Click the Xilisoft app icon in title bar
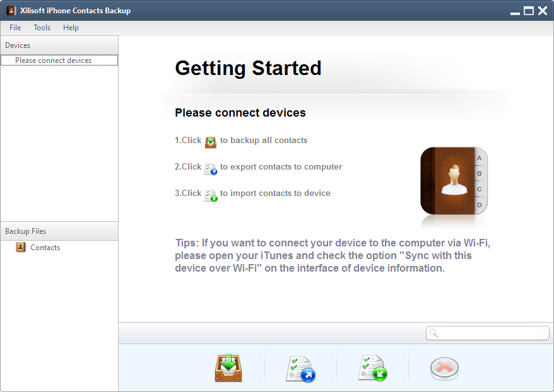 (x=11, y=11)
